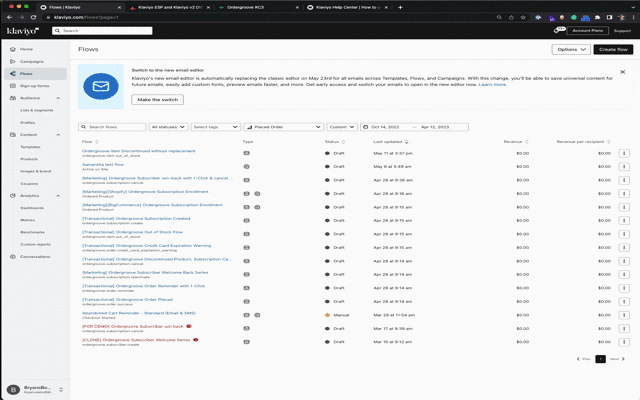Open Ordergroove Subscription Created flow
Screen dimensions: 640x400
136,218
